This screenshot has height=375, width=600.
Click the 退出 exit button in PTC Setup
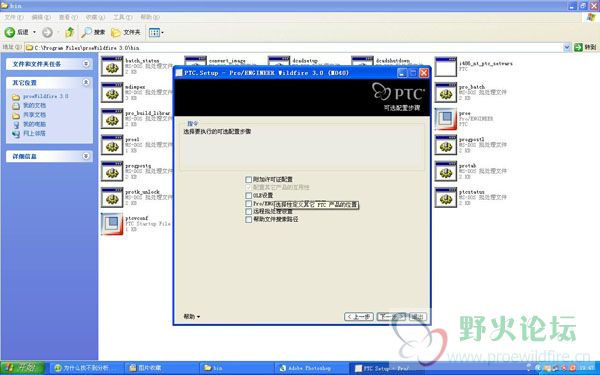pyautogui.click(x=417, y=317)
